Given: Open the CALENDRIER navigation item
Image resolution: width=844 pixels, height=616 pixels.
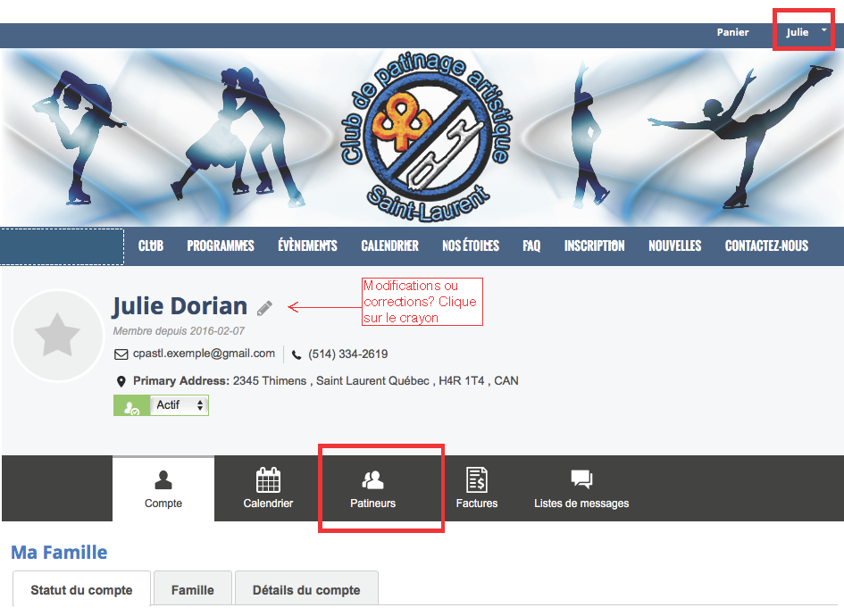Looking at the screenshot, I should [x=389, y=246].
